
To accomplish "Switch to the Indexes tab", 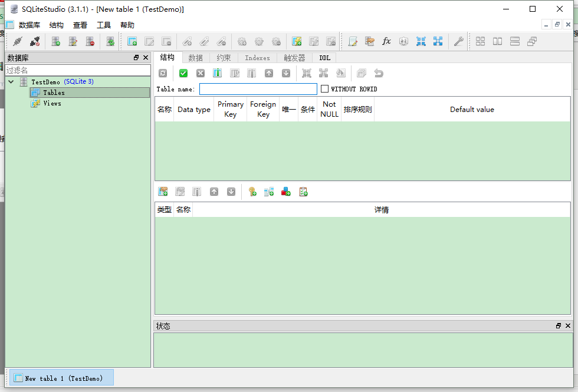I will 257,58.
